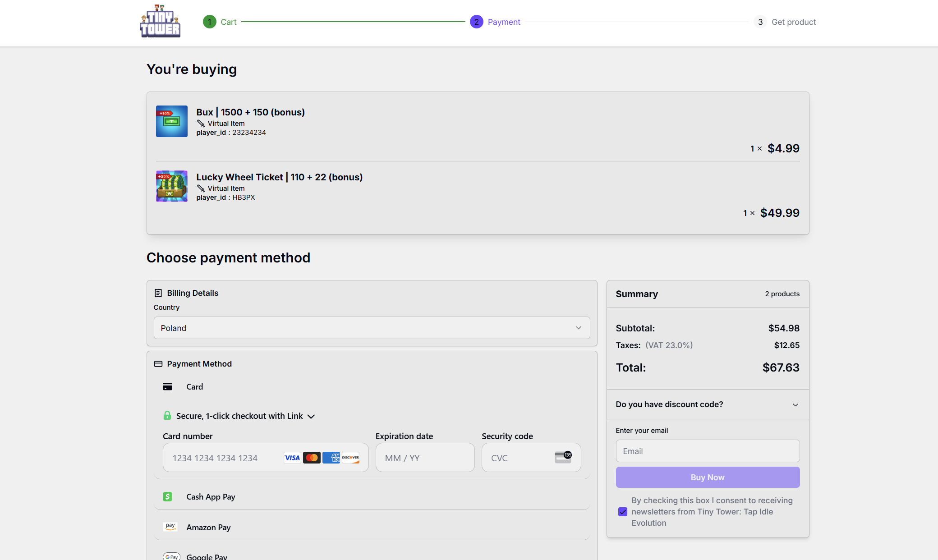Viewport: 938px width, 560px height.
Task: Click the green lock Link icon
Action: (167, 415)
